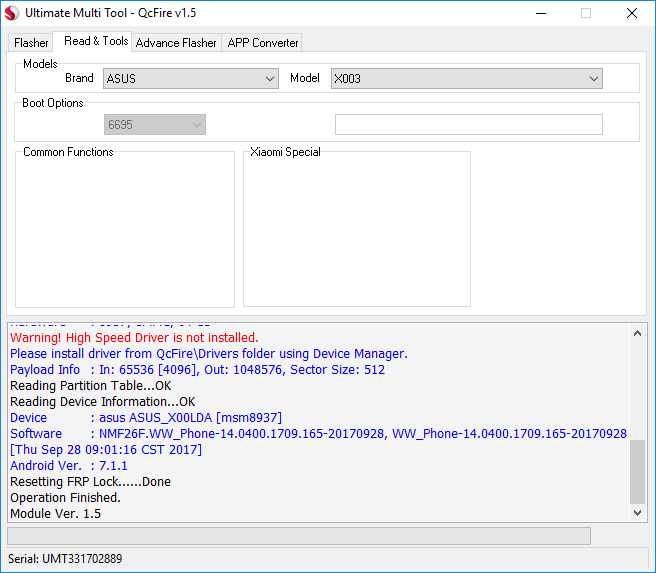Image resolution: width=656 pixels, height=573 pixels.
Task: Open the Brand dropdown showing ASUS
Action: pyautogui.click(x=191, y=79)
